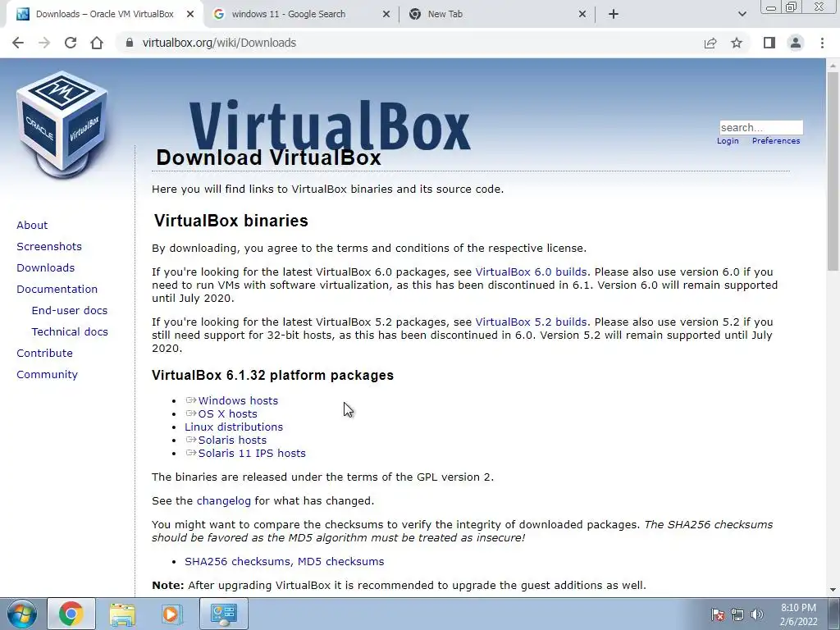
Task: Download the Solaris hosts package
Action: (232, 441)
